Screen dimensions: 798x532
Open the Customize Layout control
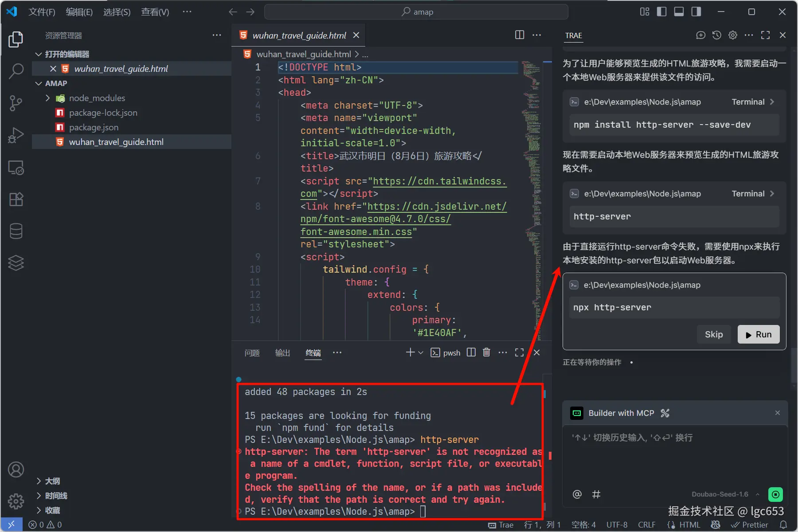(645, 12)
